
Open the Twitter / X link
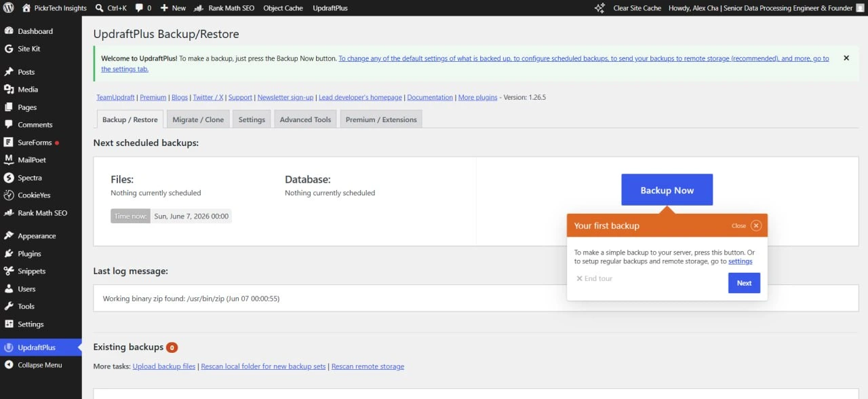[x=208, y=98]
